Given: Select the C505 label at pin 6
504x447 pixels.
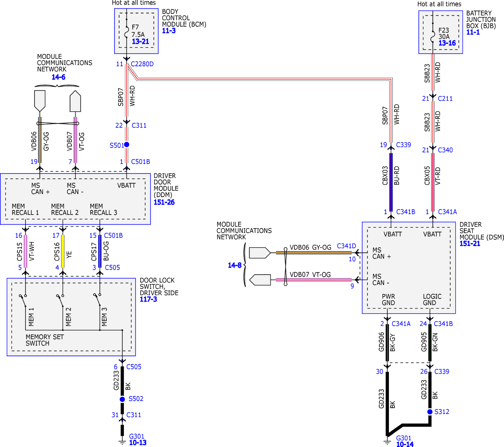Looking at the screenshot, I should [134, 367].
